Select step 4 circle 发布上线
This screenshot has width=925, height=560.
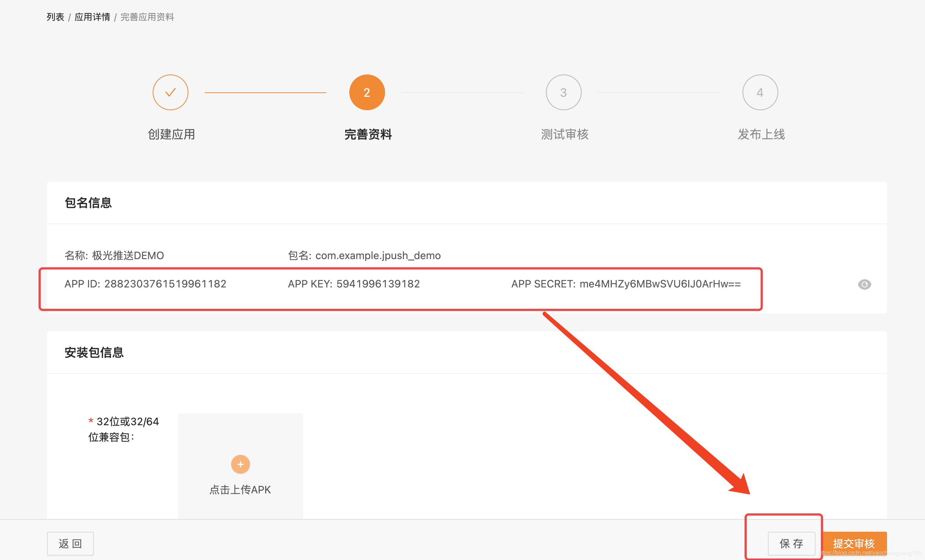760,92
